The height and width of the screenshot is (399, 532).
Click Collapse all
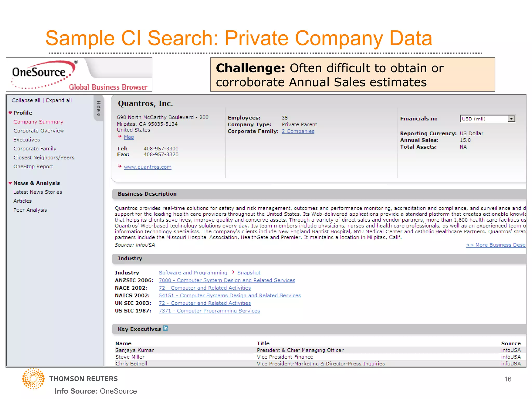click(26, 100)
